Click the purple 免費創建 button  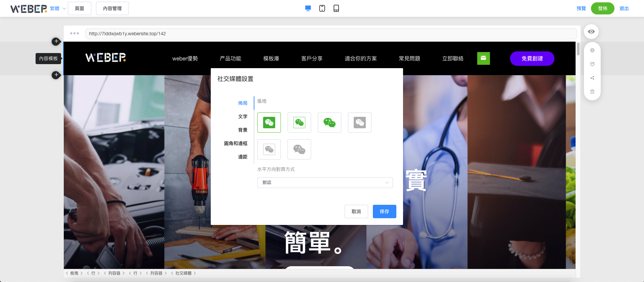pos(532,58)
